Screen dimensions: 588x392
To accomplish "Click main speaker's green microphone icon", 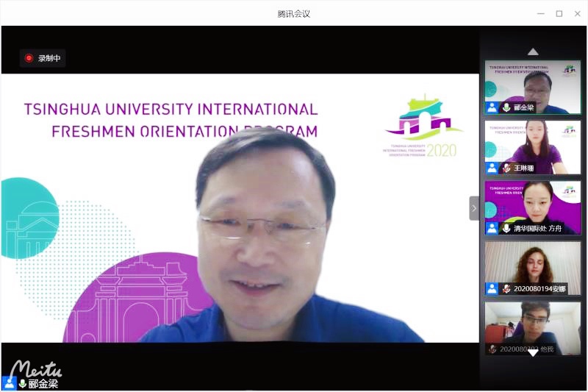I will coord(23,384).
